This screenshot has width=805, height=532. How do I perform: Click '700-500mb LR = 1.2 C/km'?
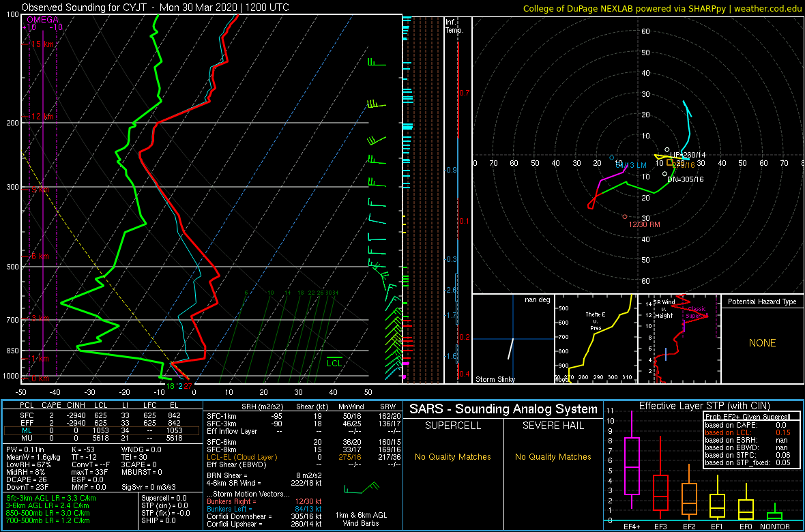click(x=49, y=520)
